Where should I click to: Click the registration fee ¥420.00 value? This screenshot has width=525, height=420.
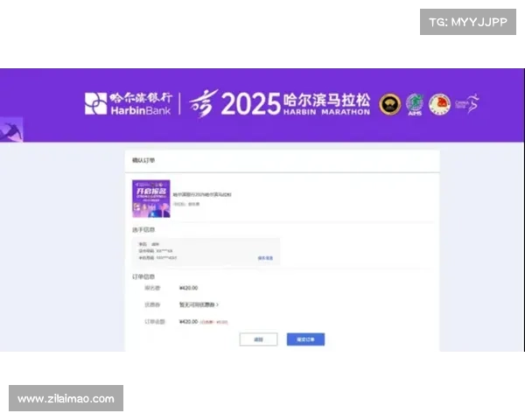[188, 288]
